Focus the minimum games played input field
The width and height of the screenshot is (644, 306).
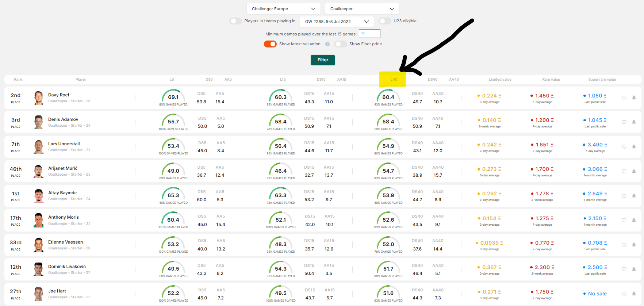coord(369,34)
